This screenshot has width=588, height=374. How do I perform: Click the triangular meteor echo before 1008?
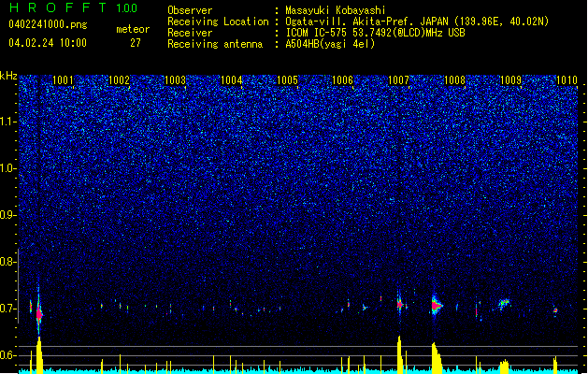coord(437,306)
